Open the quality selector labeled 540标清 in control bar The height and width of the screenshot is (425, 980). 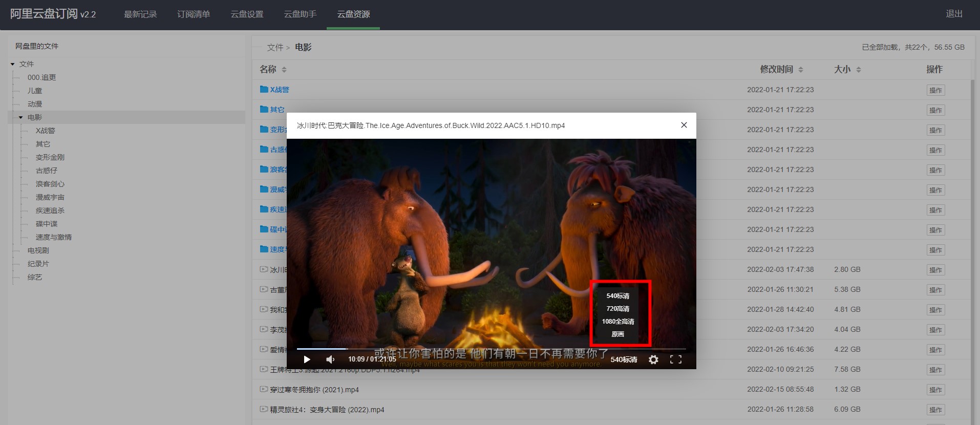(x=624, y=359)
